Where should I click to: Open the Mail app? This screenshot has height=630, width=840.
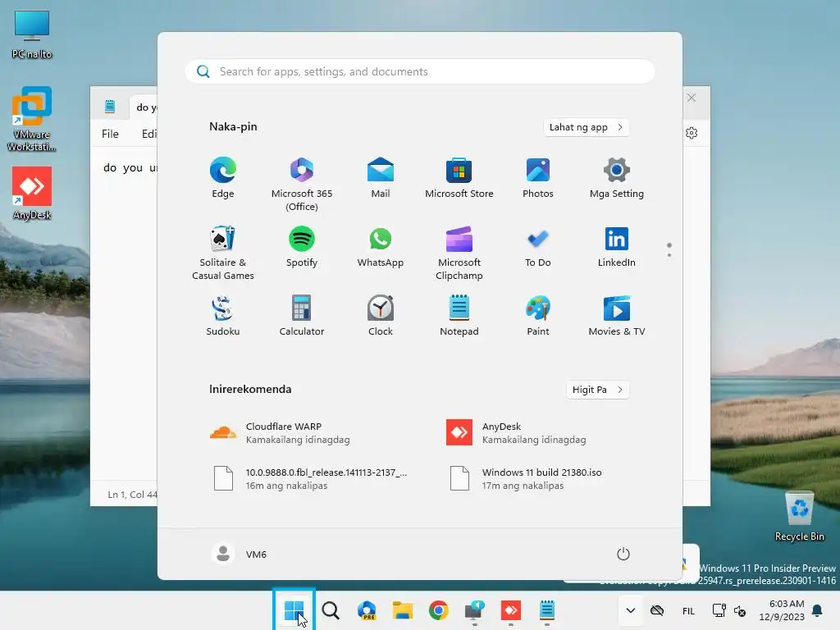(381, 178)
